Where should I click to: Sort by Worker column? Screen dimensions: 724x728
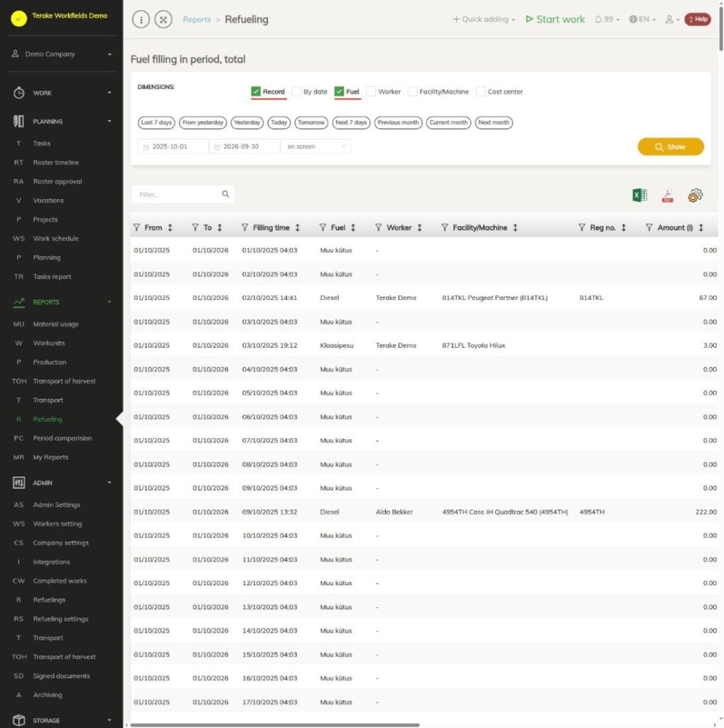tap(419, 227)
